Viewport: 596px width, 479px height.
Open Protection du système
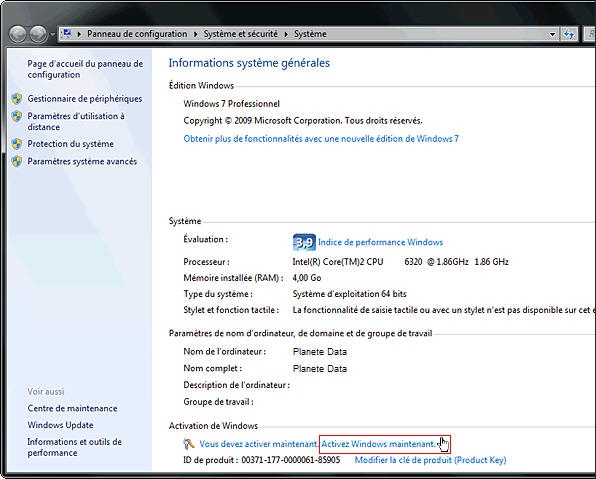(71, 144)
